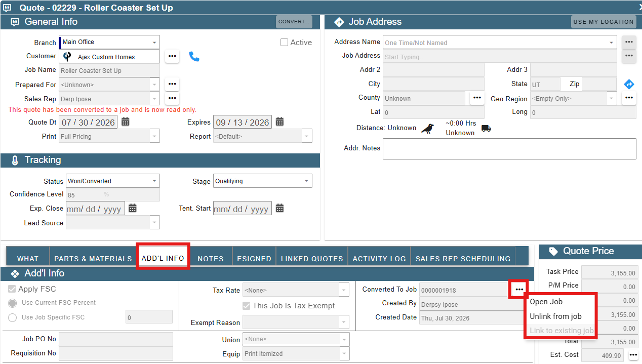The height and width of the screenshot is (364, 642).
Task: Click the Job PO No field
Action: click(x=116, y=340)
